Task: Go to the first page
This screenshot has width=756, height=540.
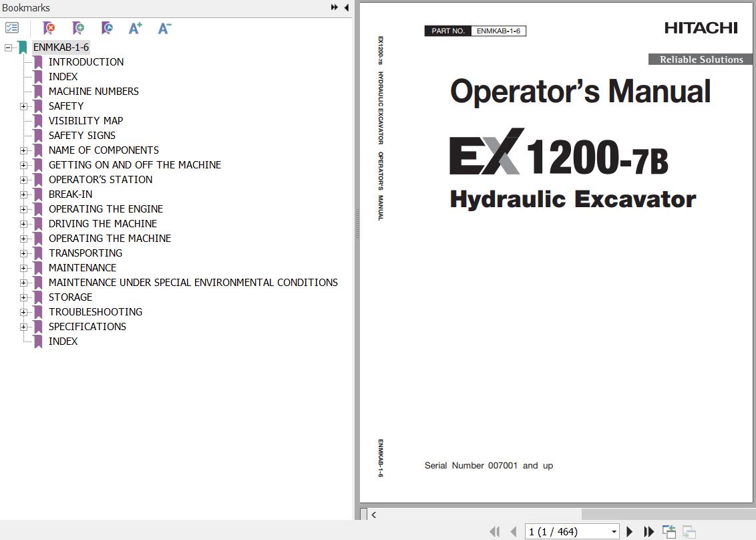Action: point(495,532)
